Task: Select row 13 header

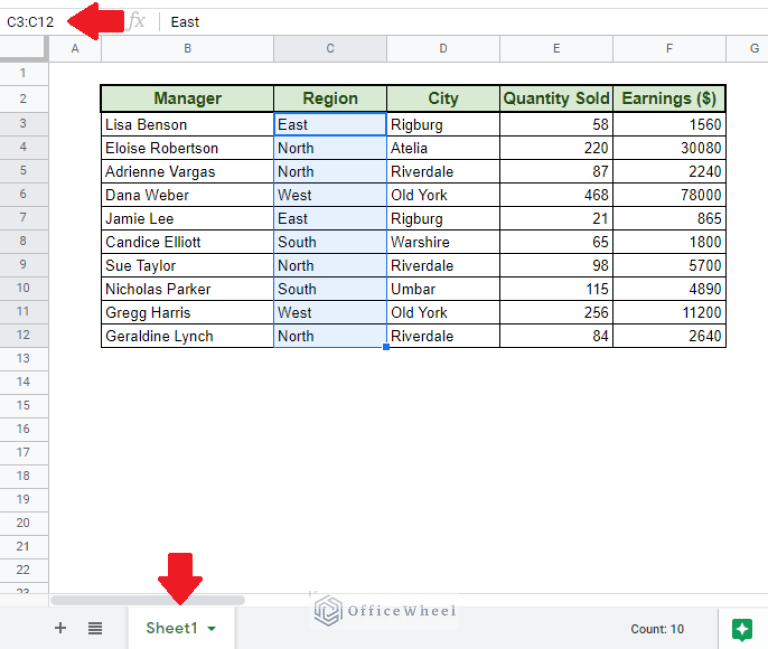Action: coord(24,359)
